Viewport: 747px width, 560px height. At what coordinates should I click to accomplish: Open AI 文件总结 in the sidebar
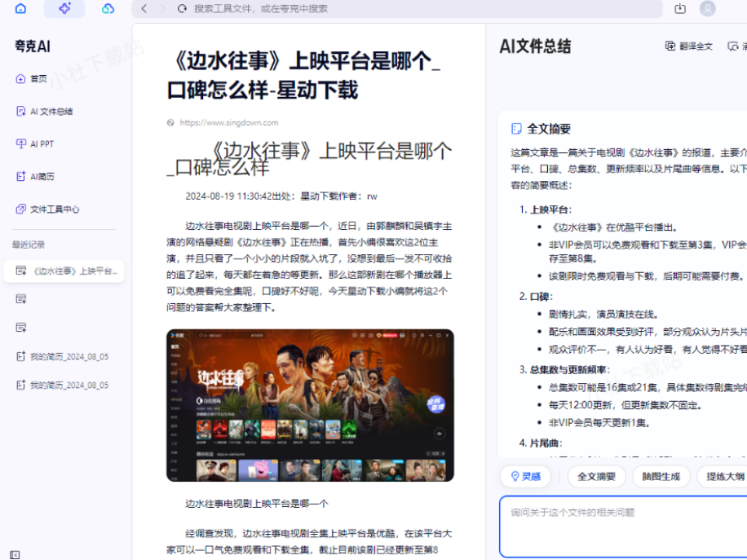pyautogui.click(x=44, y=112)
